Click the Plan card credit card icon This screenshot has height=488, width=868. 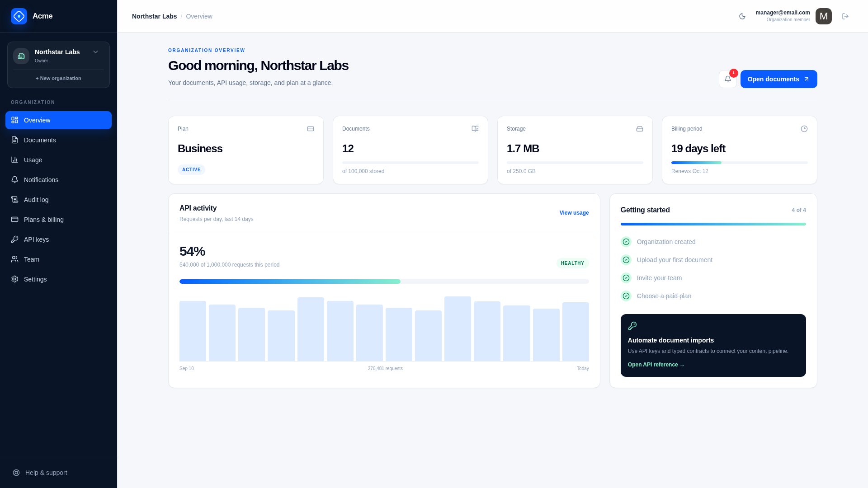[311, 129]
